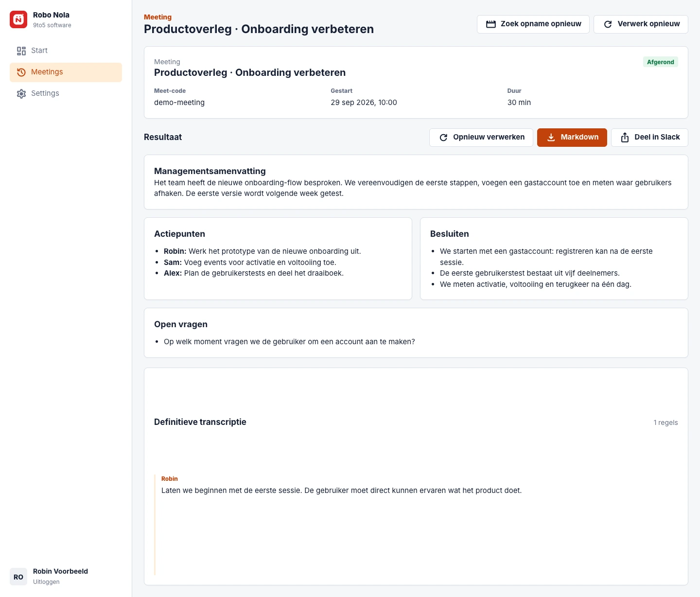The height and width of the screenshot is (597, 700).
Task: Click the refresh icon on Verwerk opnieuw
Action: tap(608, 24)
